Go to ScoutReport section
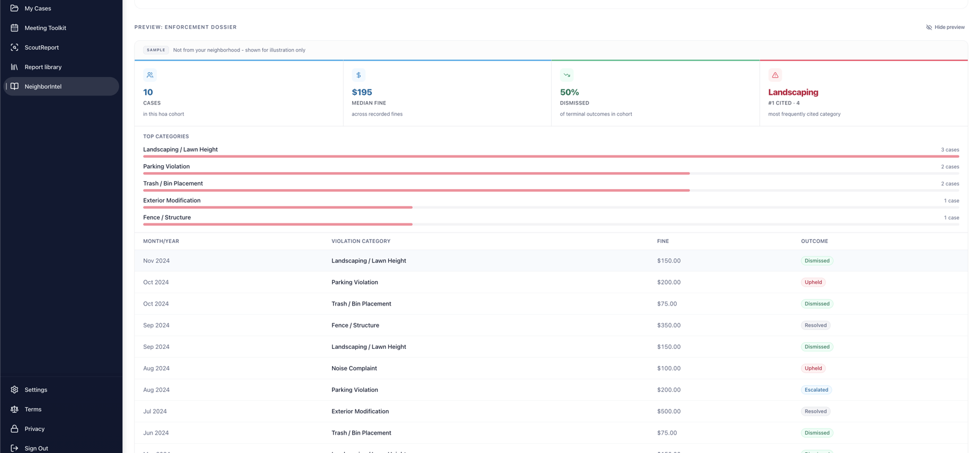 coord(61,48)
